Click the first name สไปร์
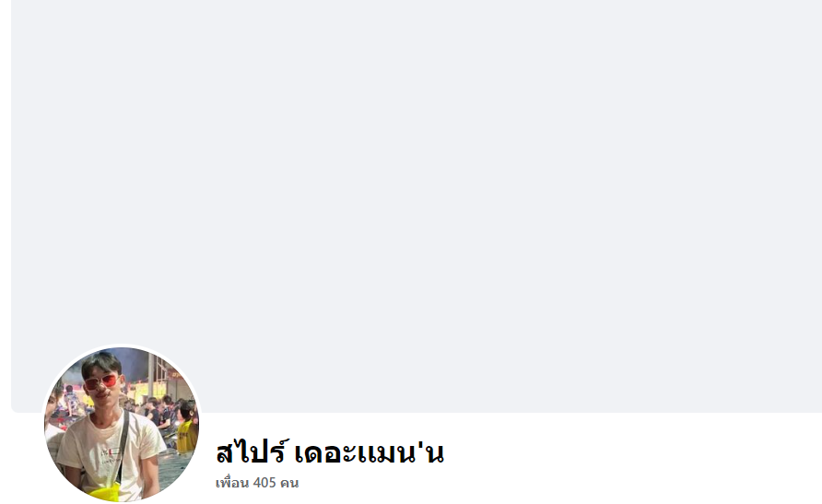822x504 pixels. point(252,452)
